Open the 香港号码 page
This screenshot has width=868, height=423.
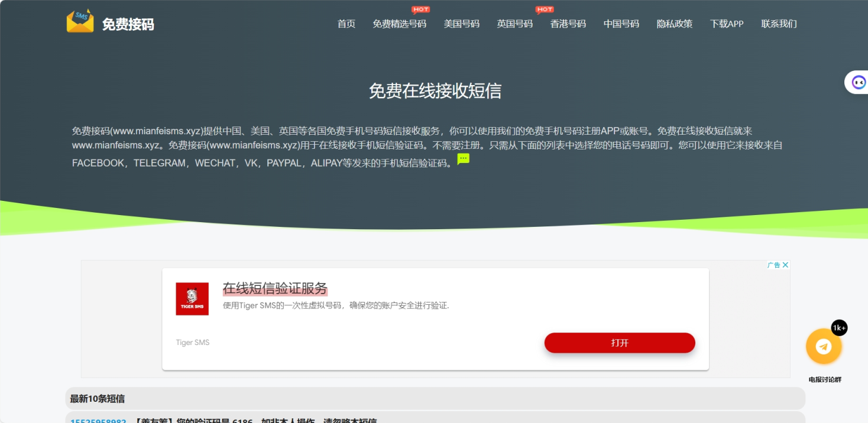pyautogui.click(x=568, y=24)
